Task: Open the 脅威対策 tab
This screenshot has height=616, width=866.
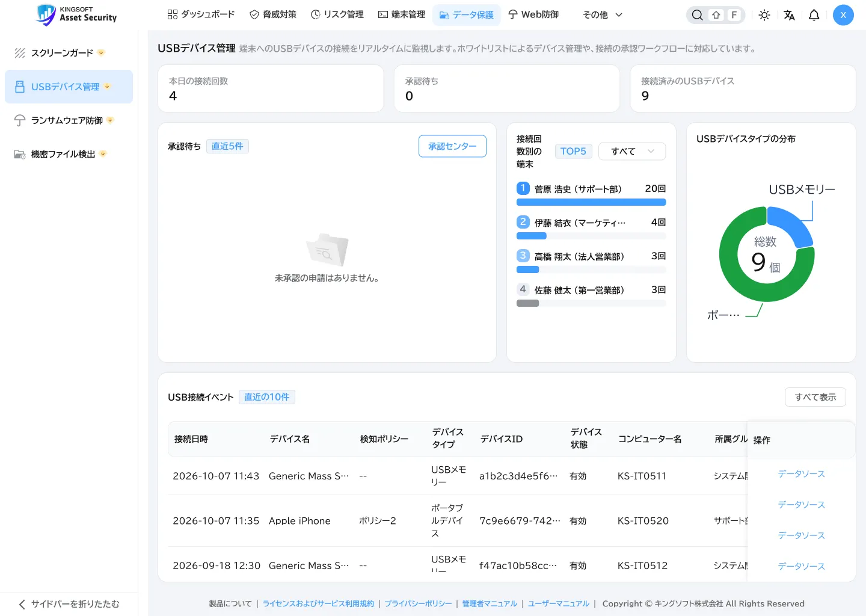Action: point(273,14)
